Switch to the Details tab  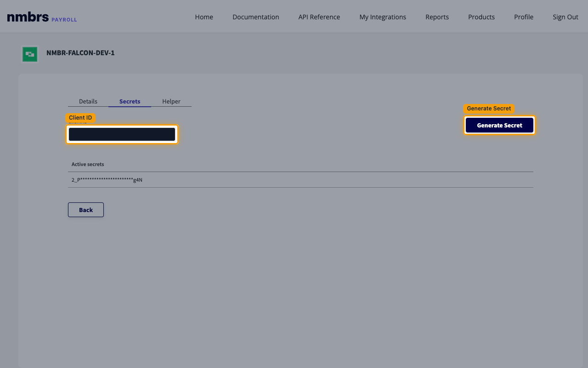[x=88, y=102]
